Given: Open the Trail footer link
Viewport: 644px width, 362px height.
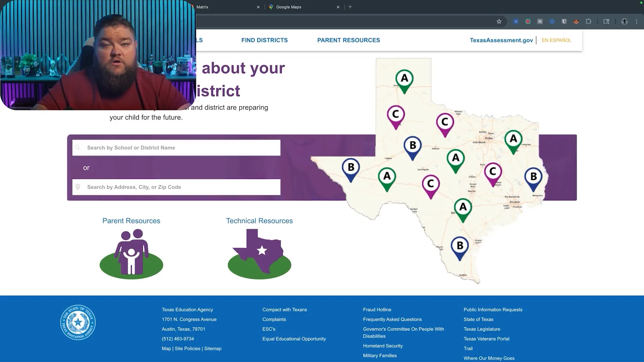Looking at the screenshot, I should [468, 349].
